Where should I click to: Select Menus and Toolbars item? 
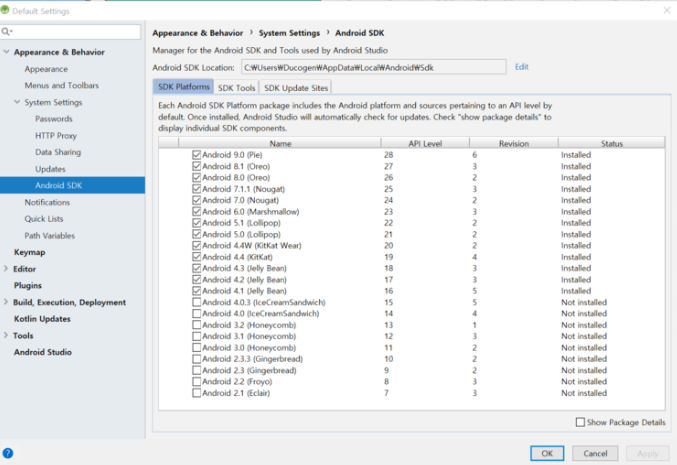[x=62, y=85]
